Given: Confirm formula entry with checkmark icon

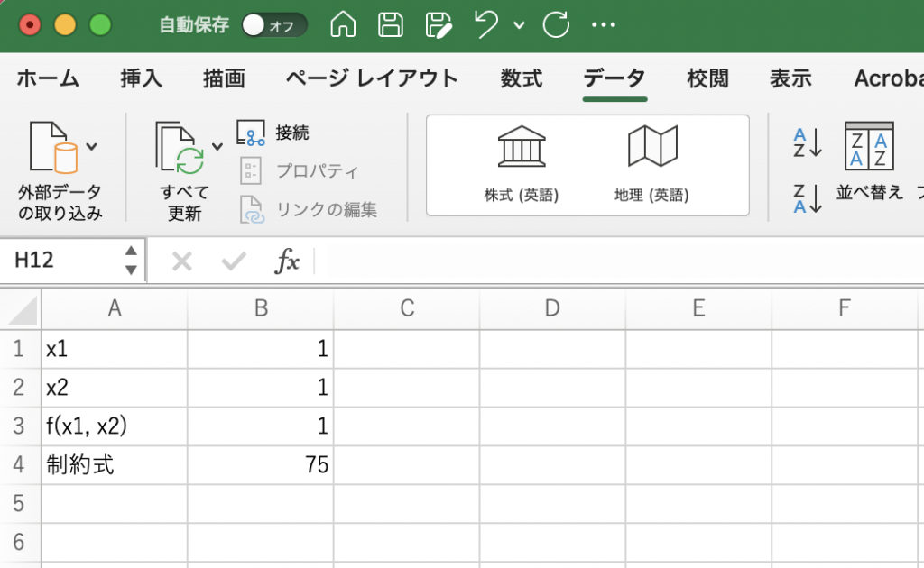Looking at the screenshot, I should (234, 261).
